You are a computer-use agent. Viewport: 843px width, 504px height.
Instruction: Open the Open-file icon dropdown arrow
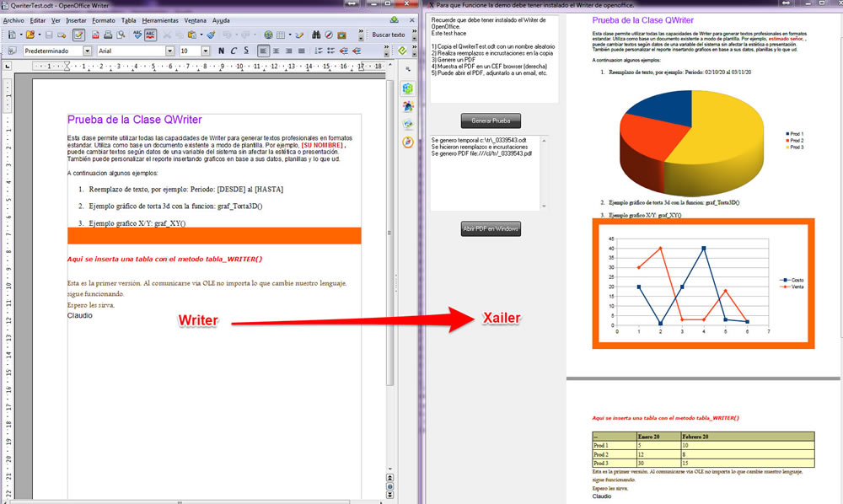click(40, 35)
